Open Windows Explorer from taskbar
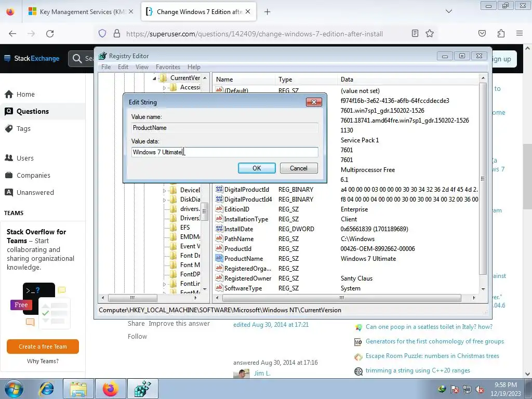 click(78, 389)
